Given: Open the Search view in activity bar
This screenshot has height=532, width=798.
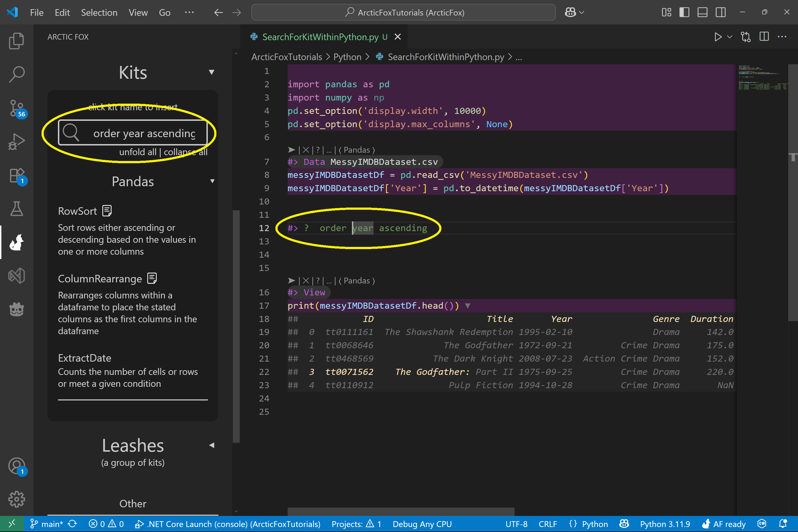Looking at the screenshot, I should pos(16,74).
